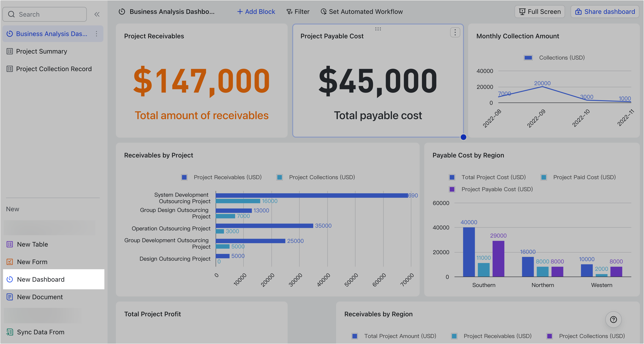
Task: Collapse the sidebar with double-chevron icon
Action: pos(97,14)
